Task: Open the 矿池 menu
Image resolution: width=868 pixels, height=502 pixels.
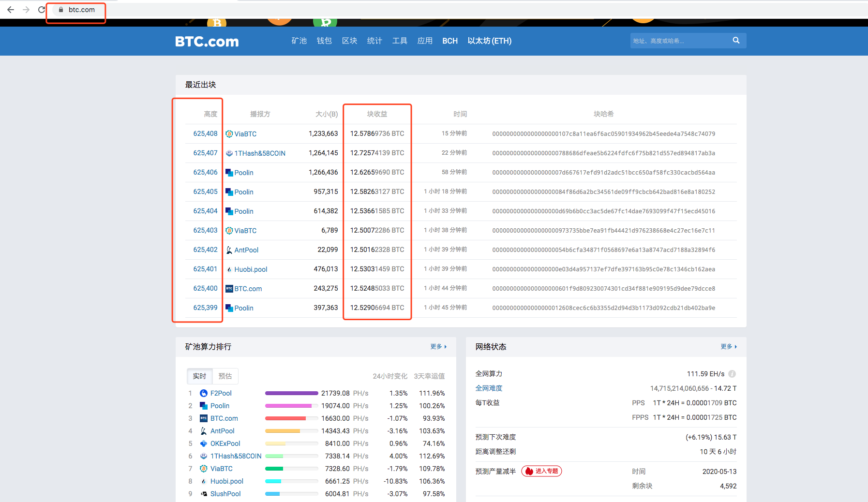Action: [299, 41]
